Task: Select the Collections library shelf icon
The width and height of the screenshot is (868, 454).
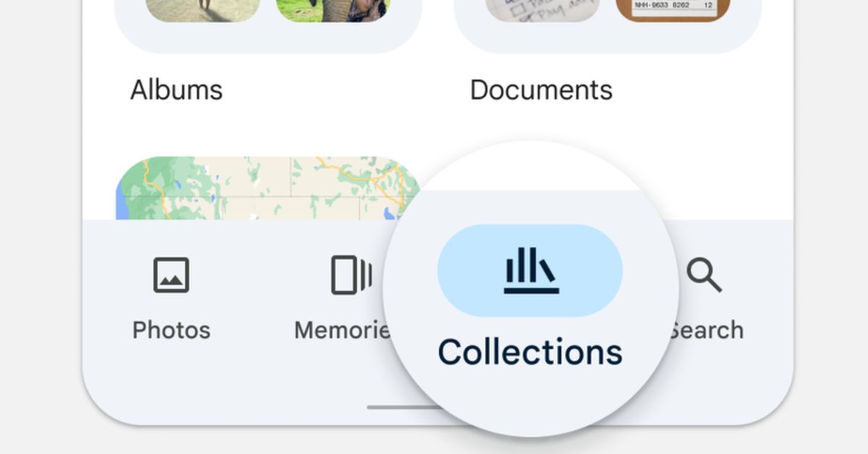Action: [x=531, y=270]
